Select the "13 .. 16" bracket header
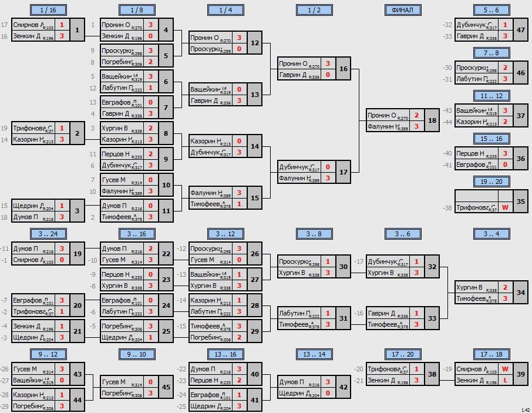 coord(225,354)
